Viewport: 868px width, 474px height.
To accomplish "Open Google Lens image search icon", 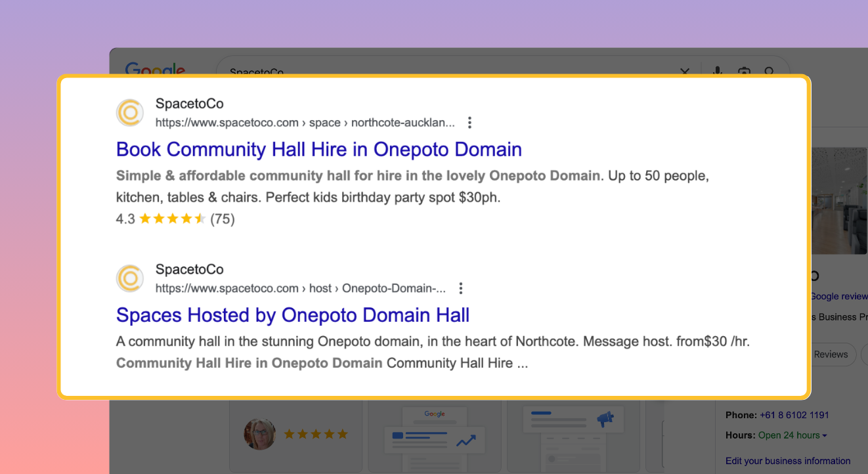I will tap(744, 71).
